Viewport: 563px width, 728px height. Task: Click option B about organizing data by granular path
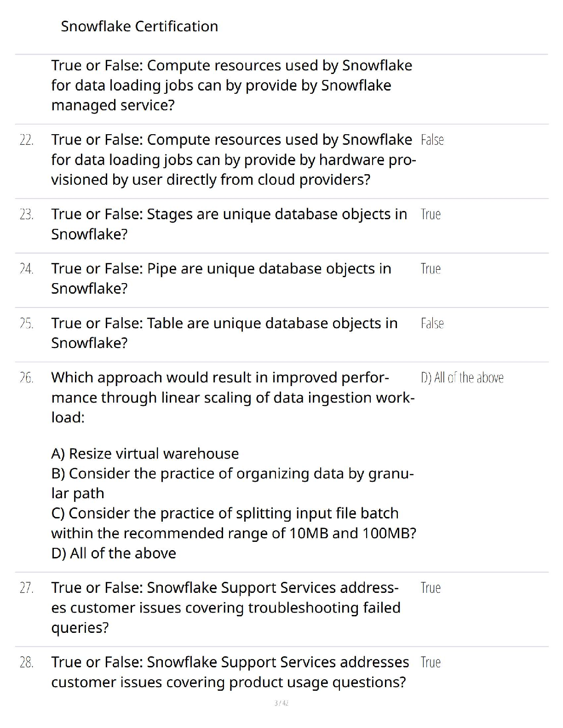click(x=232, y=483)
